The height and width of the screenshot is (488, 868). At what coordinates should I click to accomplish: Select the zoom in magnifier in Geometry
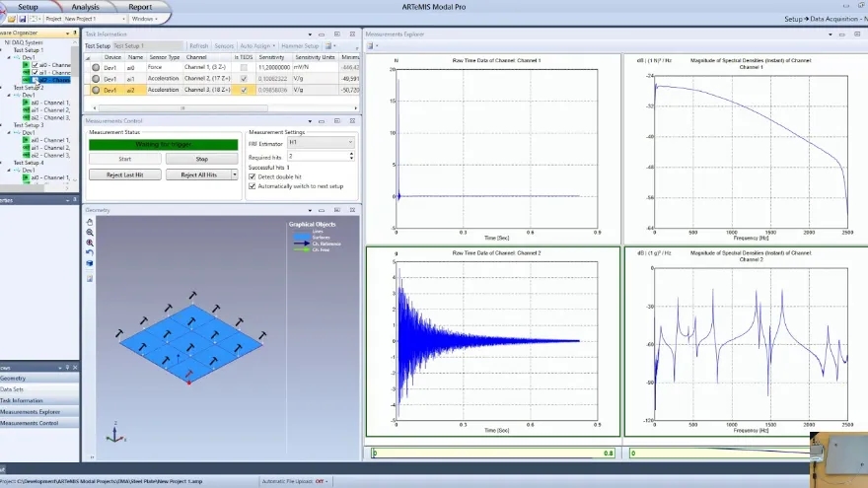click(90, 243)
